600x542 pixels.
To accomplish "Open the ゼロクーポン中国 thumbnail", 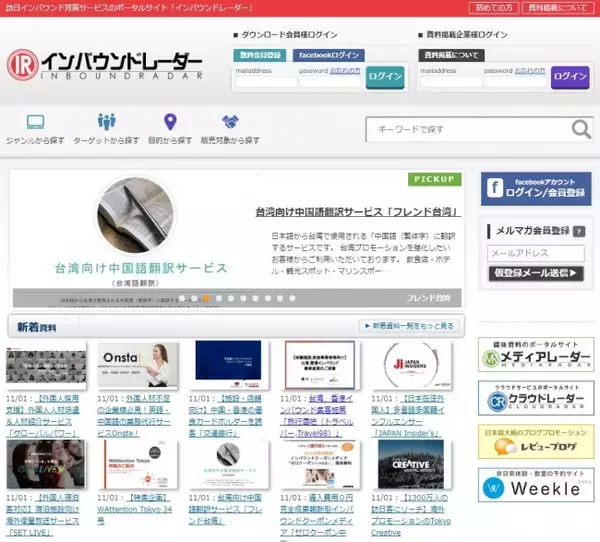I will [x=320, y=464].
